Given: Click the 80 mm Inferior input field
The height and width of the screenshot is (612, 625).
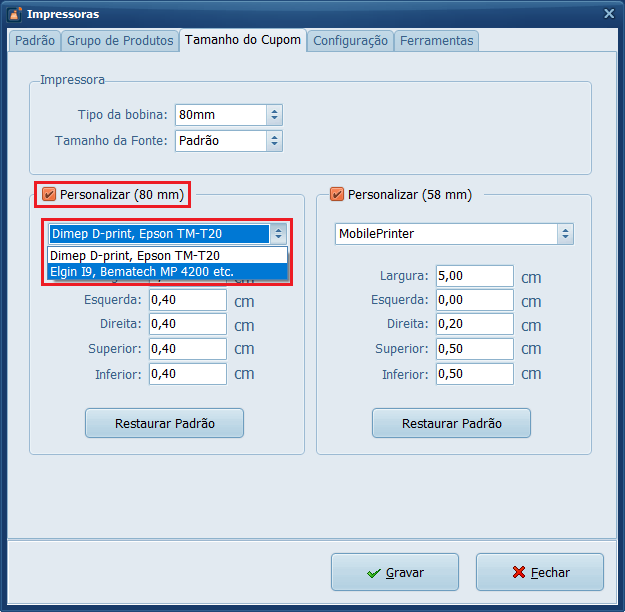Looking at the screenshot, I should [x=188, y=373].
